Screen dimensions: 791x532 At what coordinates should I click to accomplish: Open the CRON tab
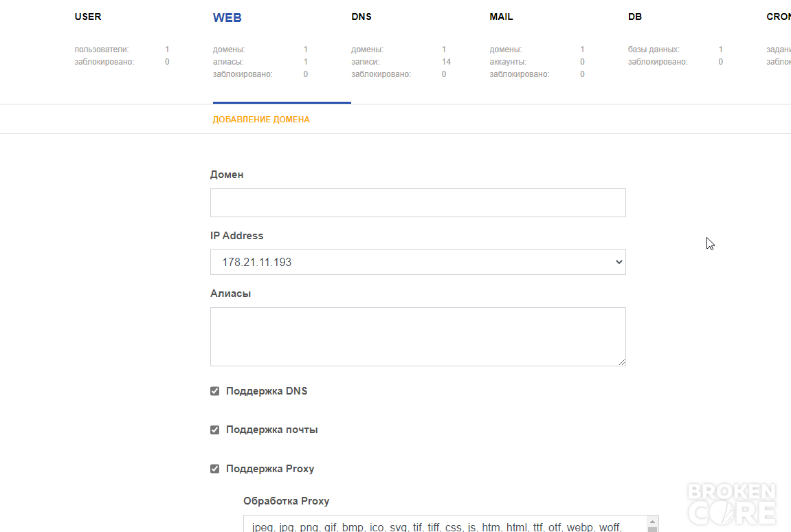pos(779,16)
